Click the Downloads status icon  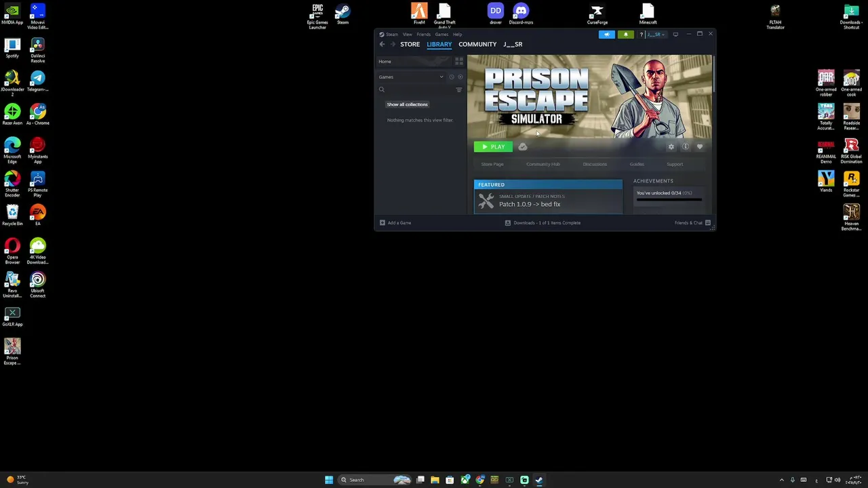pyautogui.click(x=508, y=222)
